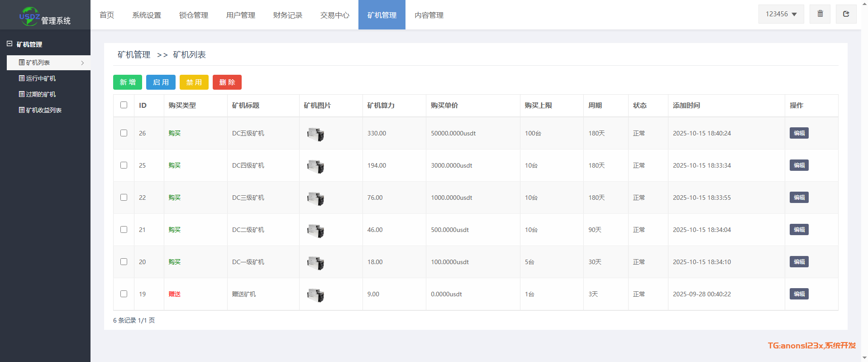Open the DC二级矿机 miner image

[x=315, y=231]
